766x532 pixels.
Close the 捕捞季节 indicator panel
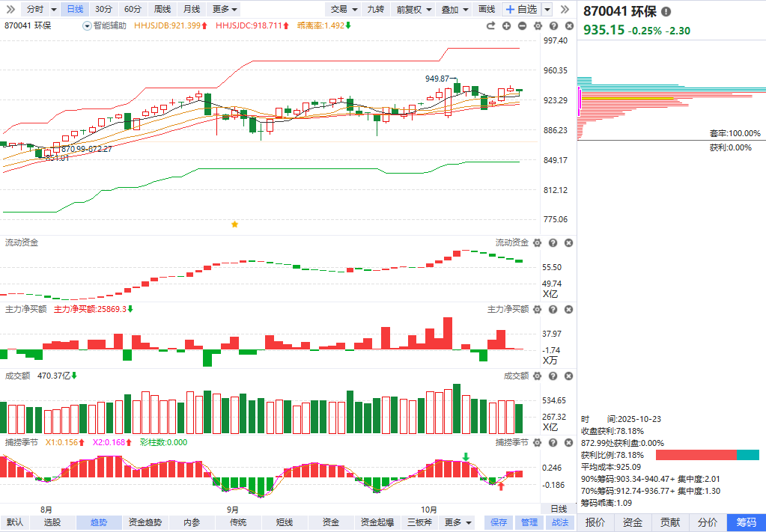tap(568, 443)
